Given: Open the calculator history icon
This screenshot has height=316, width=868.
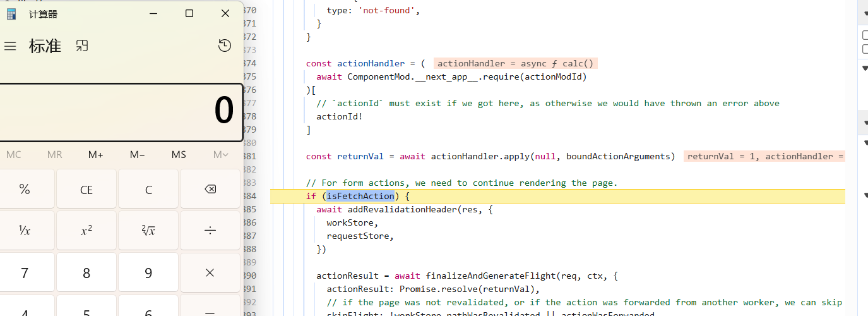Looking at the screenshot, I should [x=224, y=46].
